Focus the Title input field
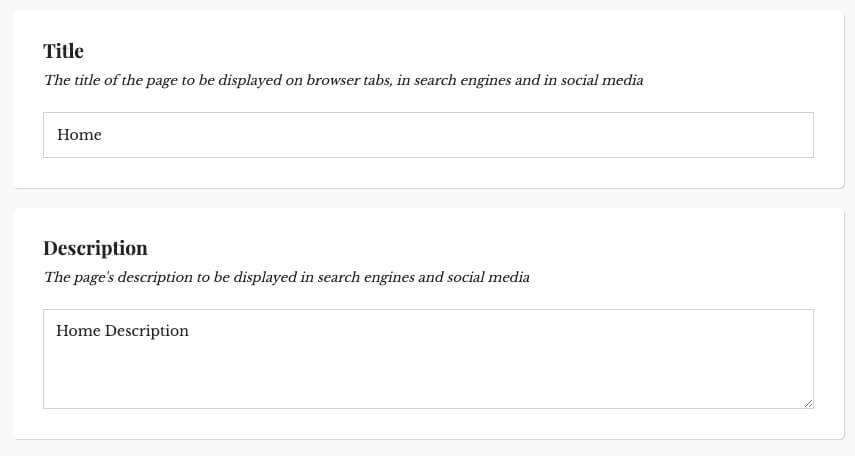Viewport: 855px width, 456px height. pyautogui.click(x=428, y=135)
